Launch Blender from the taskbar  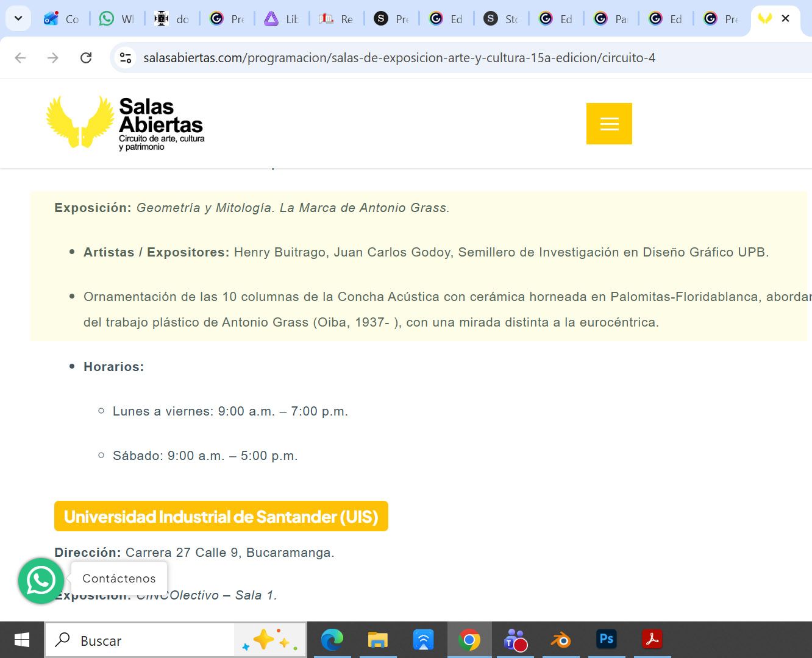[560, 640]
